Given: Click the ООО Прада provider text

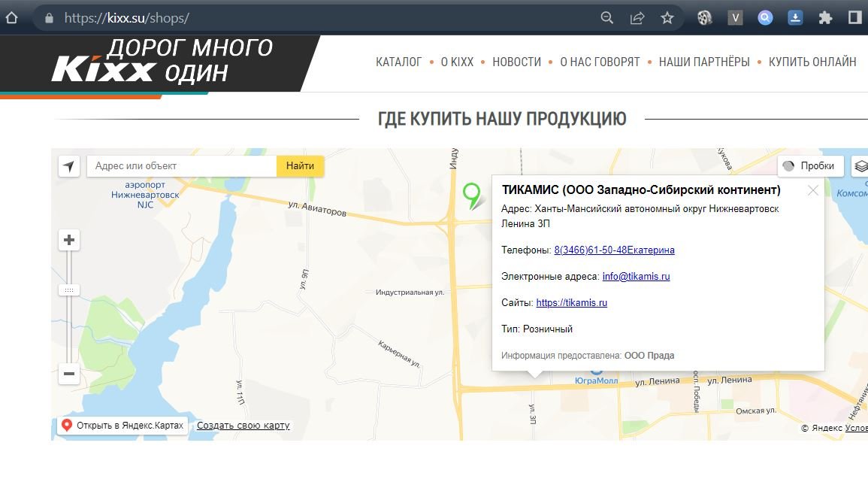Looking at the screenshot, I should pyautogui.click(x=649, y=356).
